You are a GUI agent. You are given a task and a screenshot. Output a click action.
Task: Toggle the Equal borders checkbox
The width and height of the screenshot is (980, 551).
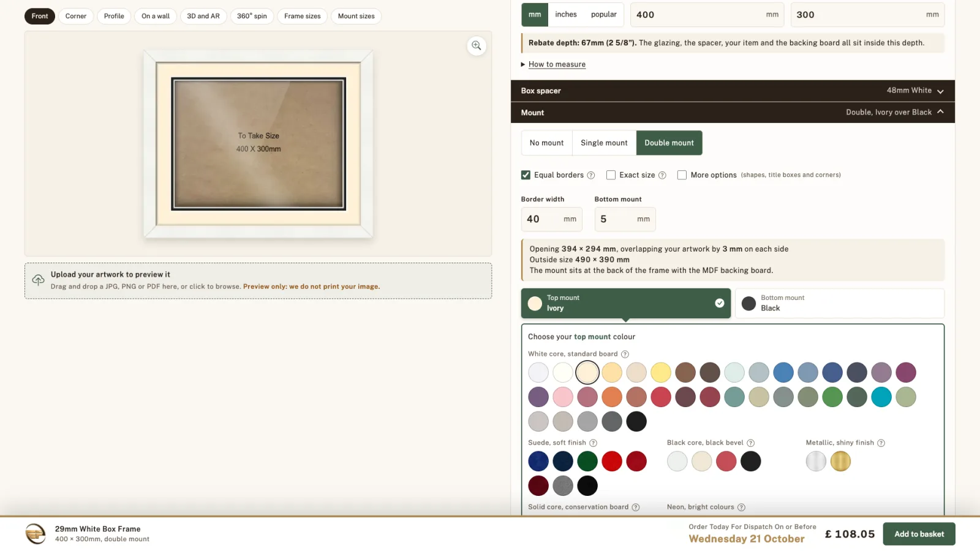click(526, 175)
